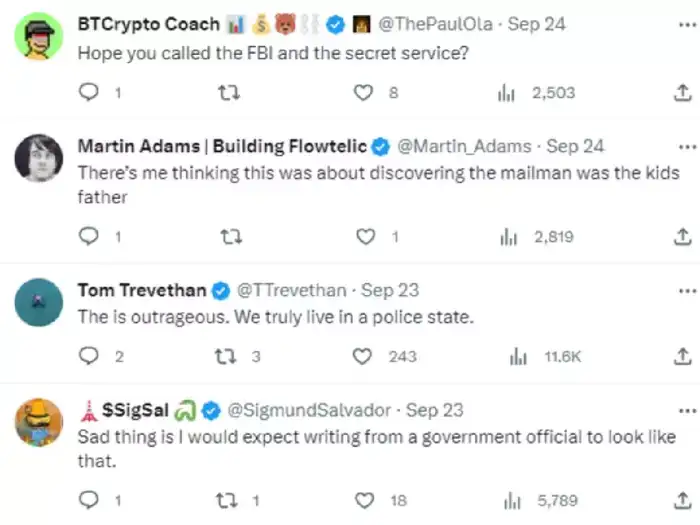Click Martin Adams' profile avatar
The image size is (700, 525).
39,158
